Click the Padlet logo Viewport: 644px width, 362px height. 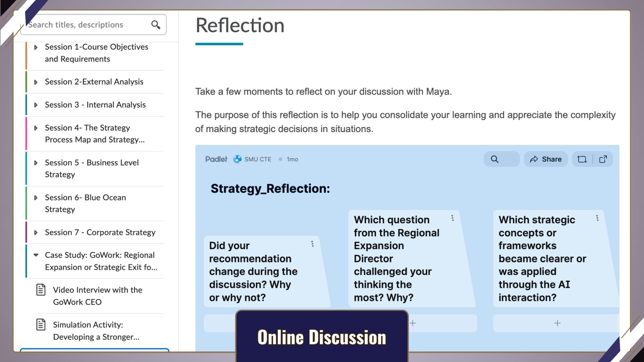click(216, 159)
